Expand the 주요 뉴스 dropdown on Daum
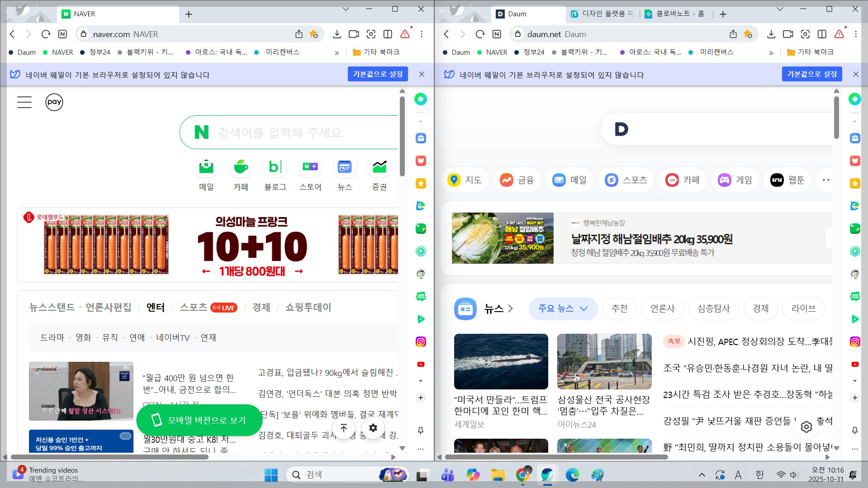 (x=563, y=308)
